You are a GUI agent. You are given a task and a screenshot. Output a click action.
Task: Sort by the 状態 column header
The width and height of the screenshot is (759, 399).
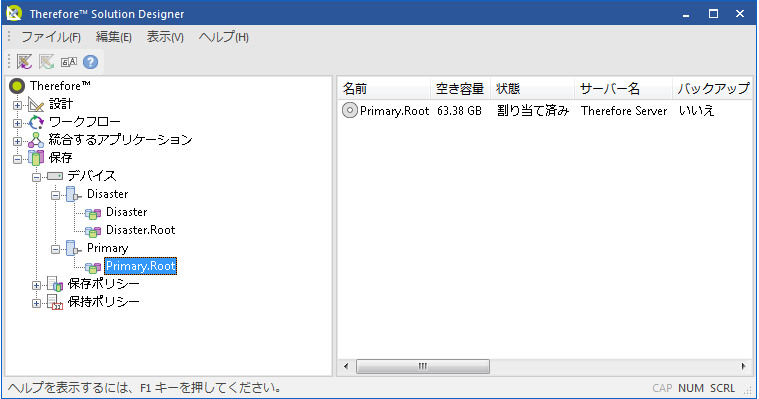[x=532, y=89]
